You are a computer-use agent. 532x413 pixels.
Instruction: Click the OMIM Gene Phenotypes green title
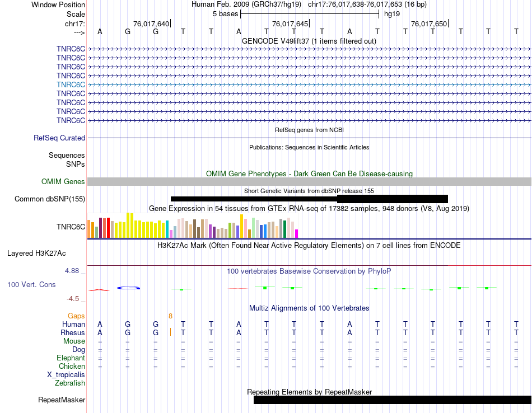coord(309,173)
